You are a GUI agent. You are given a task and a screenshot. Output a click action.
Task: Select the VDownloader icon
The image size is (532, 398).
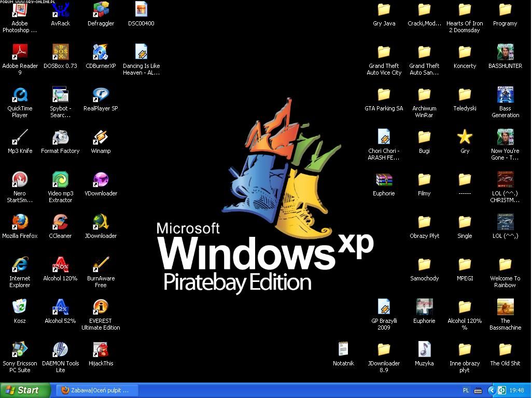101,179
